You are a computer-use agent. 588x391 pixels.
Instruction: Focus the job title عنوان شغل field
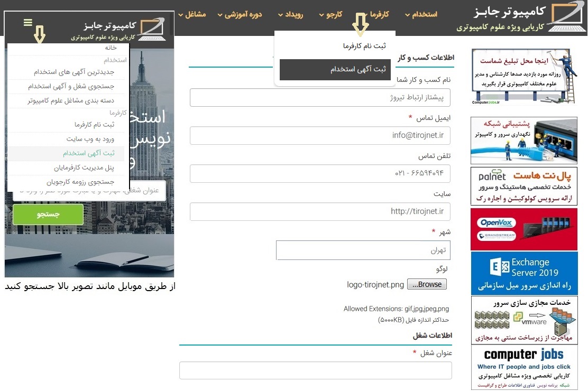tap(315, 370)
